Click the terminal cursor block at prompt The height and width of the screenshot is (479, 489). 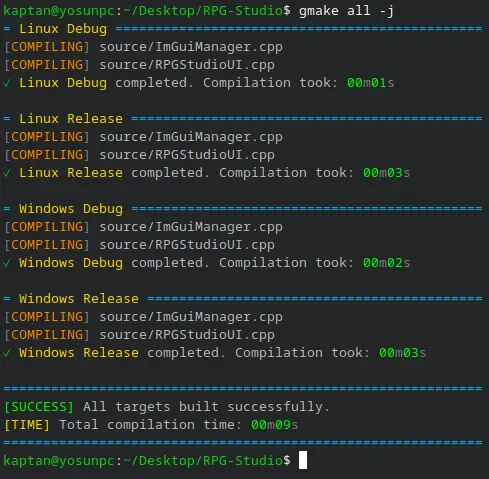tap(303, 460)
